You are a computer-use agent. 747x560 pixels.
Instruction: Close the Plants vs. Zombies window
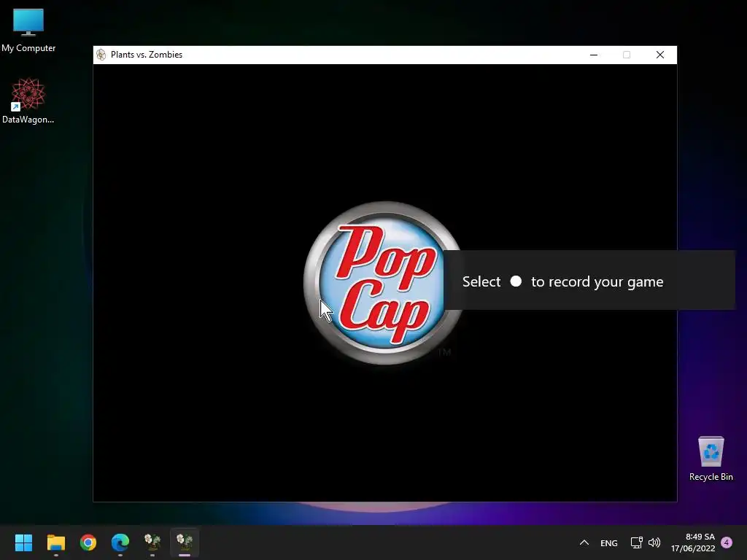click(659, 55)
